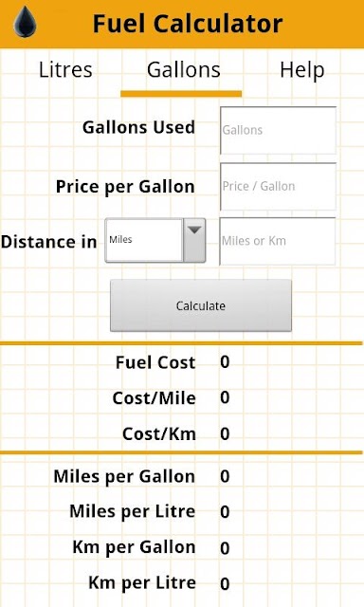Tap the Miles per Litre result value
364x607 pixels.
click(225, 512)
